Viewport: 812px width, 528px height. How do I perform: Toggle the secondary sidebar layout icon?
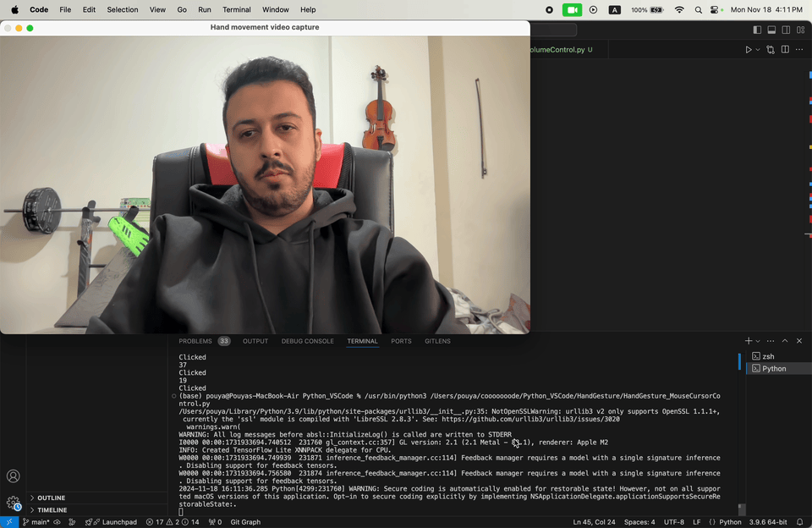point(786,30)
